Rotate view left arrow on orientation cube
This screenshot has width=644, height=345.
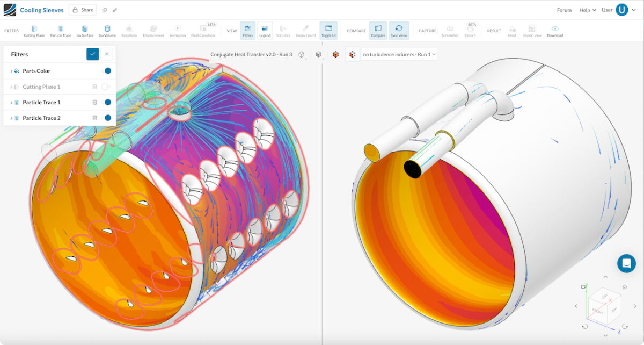pyautogui.click(x=576, y=306)
